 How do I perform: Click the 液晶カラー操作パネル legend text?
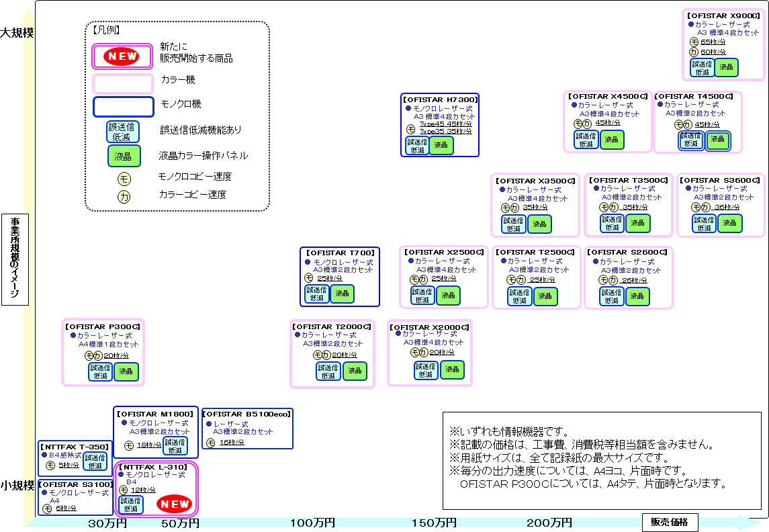pos(203,155)
